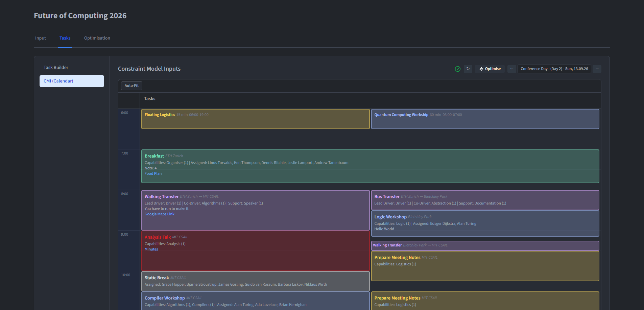Go to next day with right arrow
The image size is (644, 310).
pos(597,69)
